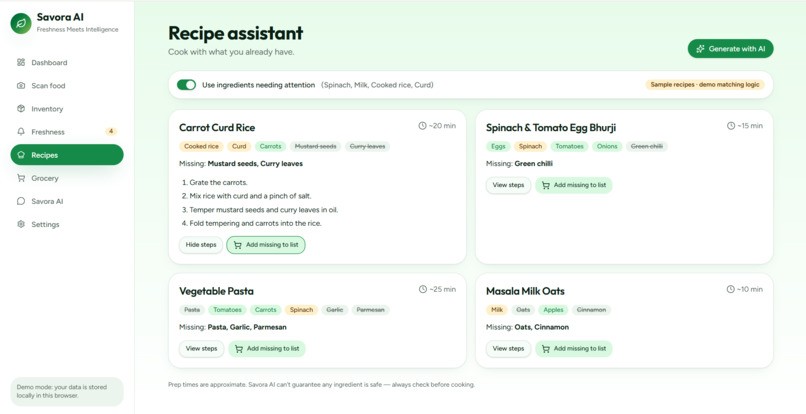Click Generate with AI button
Viewport: 806px width, 414px height.
tap(730, 49)
